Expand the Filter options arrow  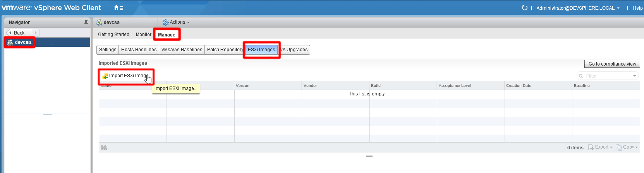(635, 76)
